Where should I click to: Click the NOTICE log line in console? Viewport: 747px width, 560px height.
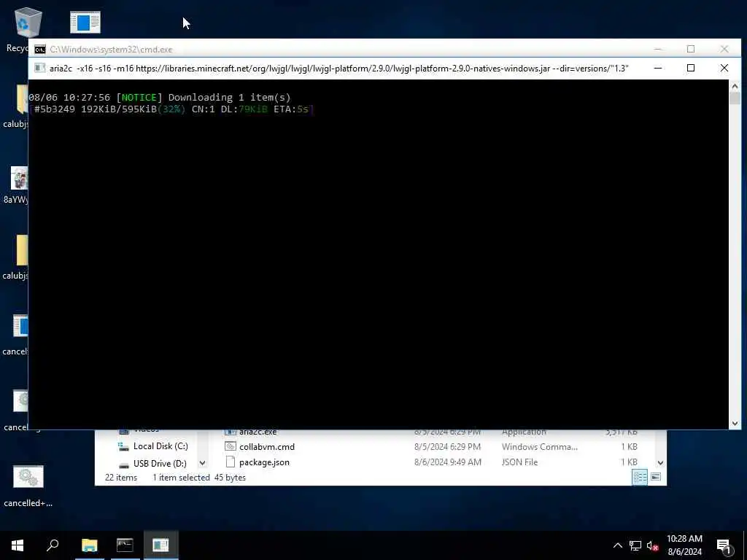tap(160, 97)
